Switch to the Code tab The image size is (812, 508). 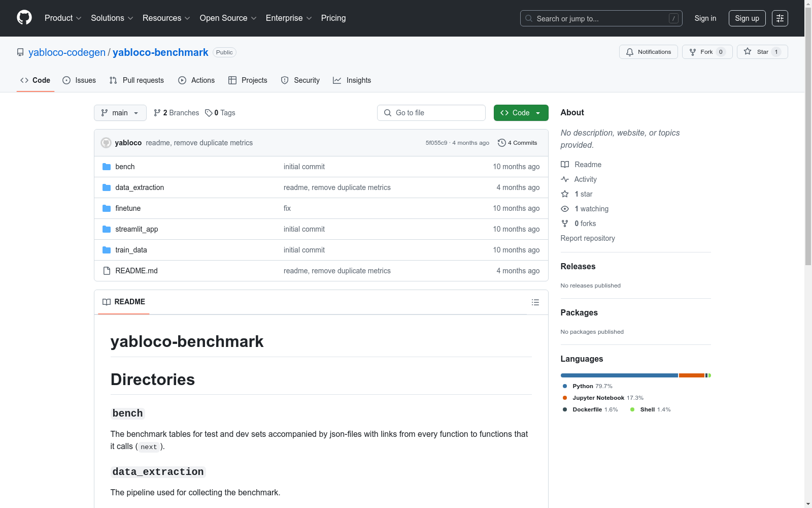pyautogui.click(x=36, y=80)
